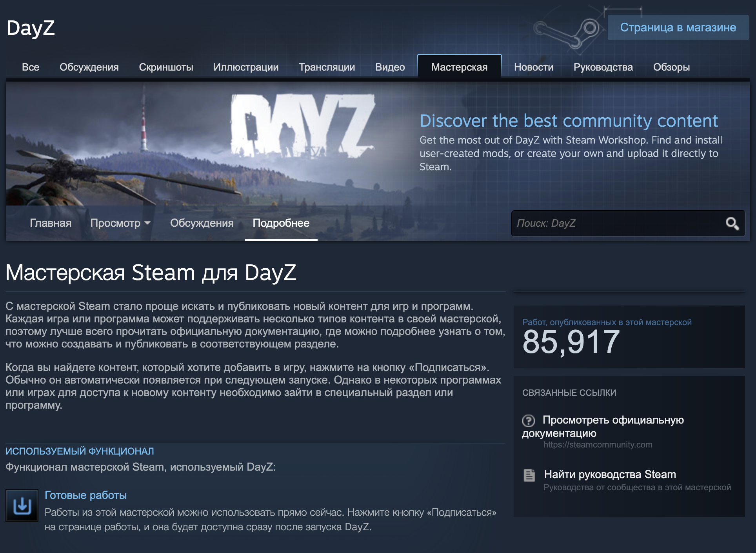Open Найти руководства Steam link

click(610, 475)
